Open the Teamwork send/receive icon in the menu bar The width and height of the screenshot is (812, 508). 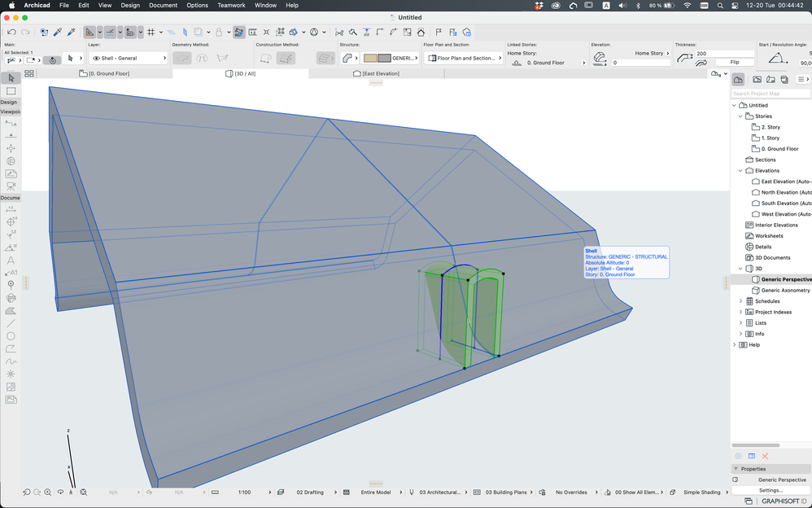tap(539, 5)
